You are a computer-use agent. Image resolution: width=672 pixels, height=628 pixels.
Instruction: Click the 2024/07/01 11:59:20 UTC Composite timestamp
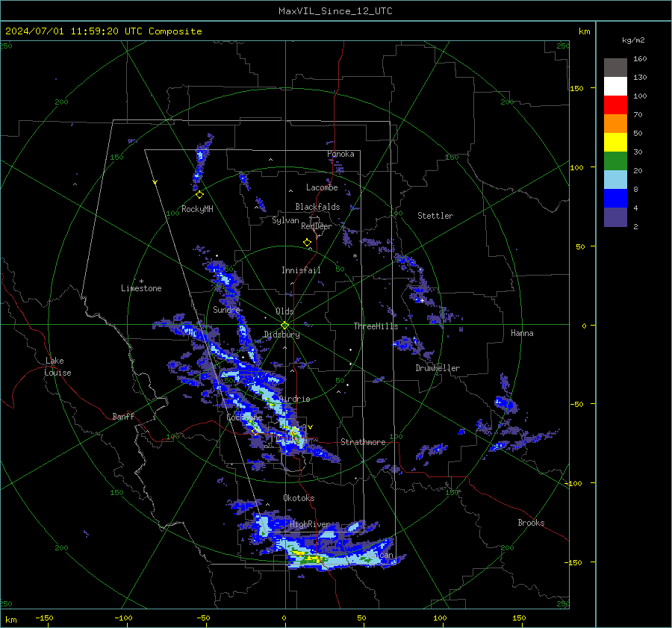[x=103, y=31]
